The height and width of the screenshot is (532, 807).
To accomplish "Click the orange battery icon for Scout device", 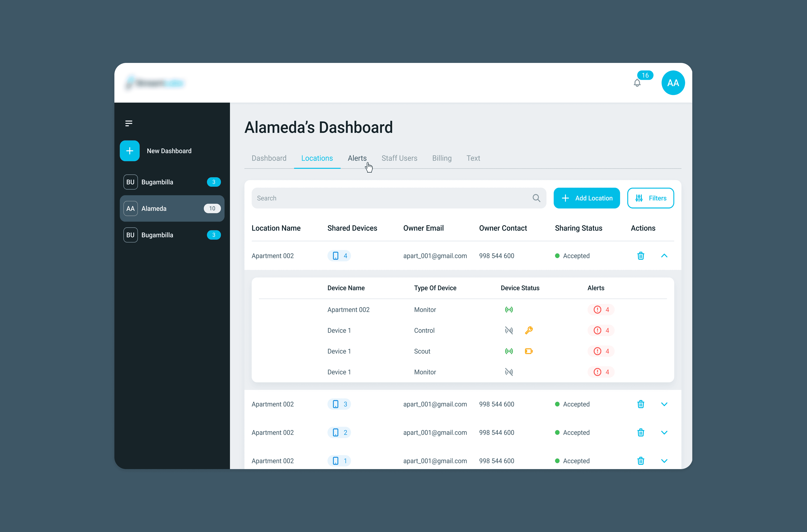I will click(529, 351).
